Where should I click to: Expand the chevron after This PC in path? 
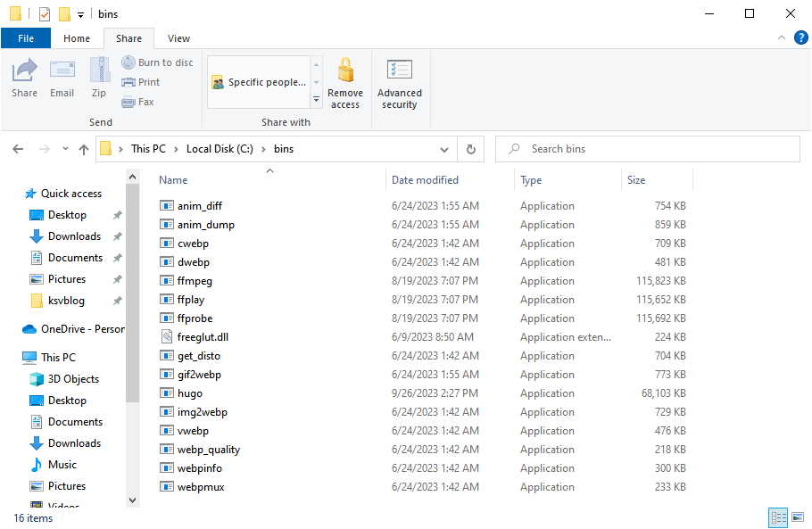click(176, 149)
